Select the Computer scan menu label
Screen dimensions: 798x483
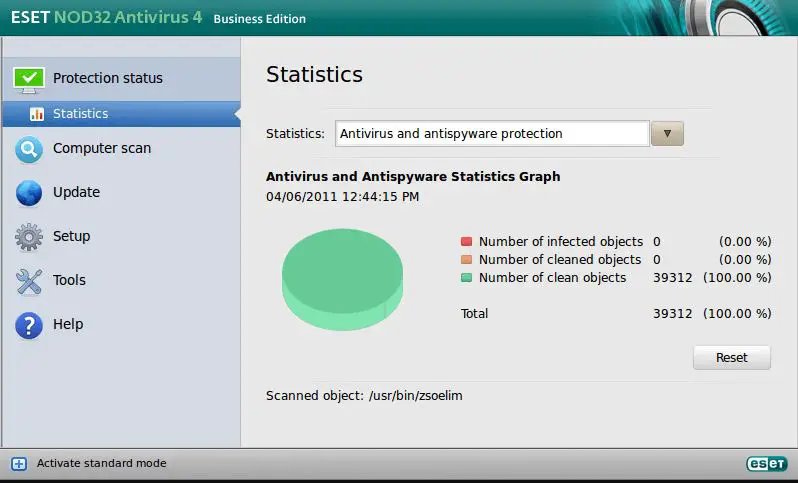102,148
